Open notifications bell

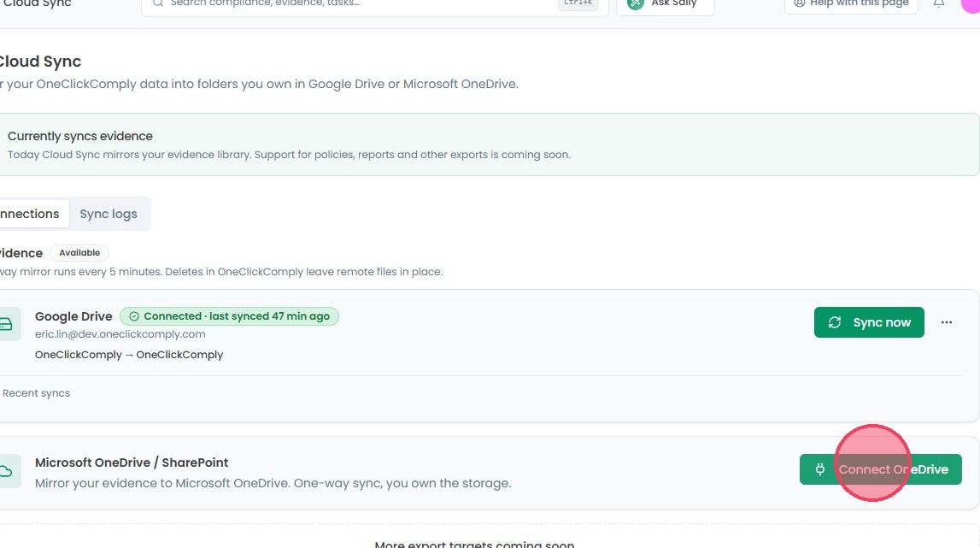point(939,3)
